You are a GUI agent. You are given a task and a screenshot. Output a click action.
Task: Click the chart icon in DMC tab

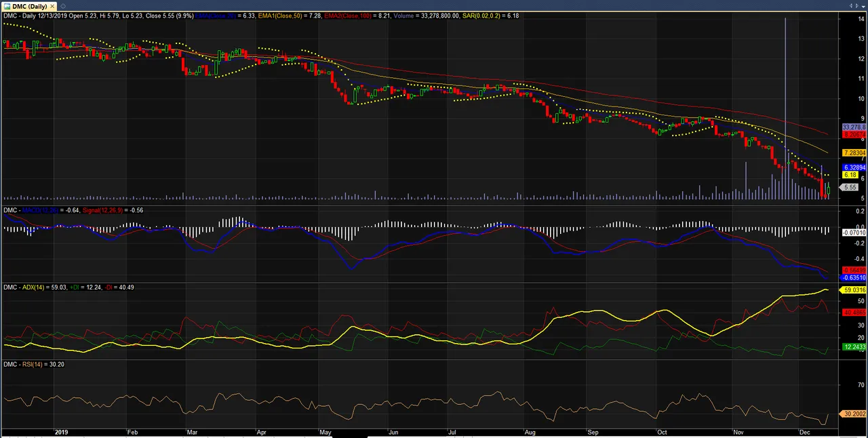point(7,6)
